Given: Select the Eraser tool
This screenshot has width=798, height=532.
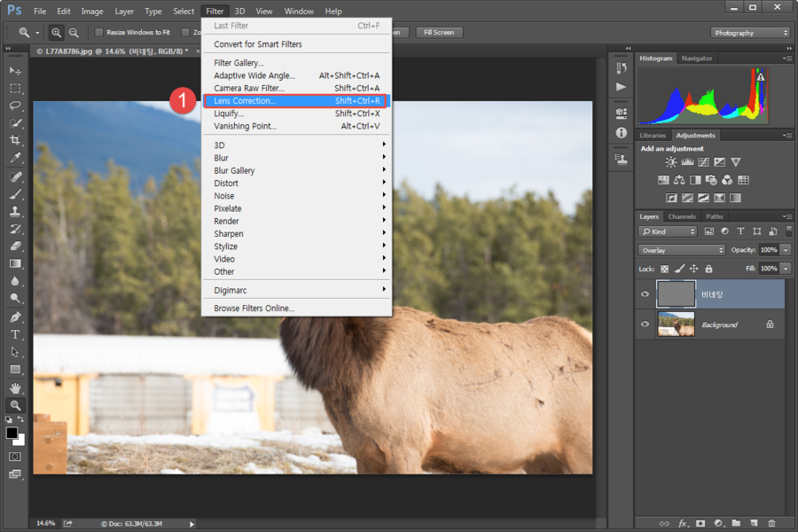Looking at the screenshot, I should (x=15, y=246).
